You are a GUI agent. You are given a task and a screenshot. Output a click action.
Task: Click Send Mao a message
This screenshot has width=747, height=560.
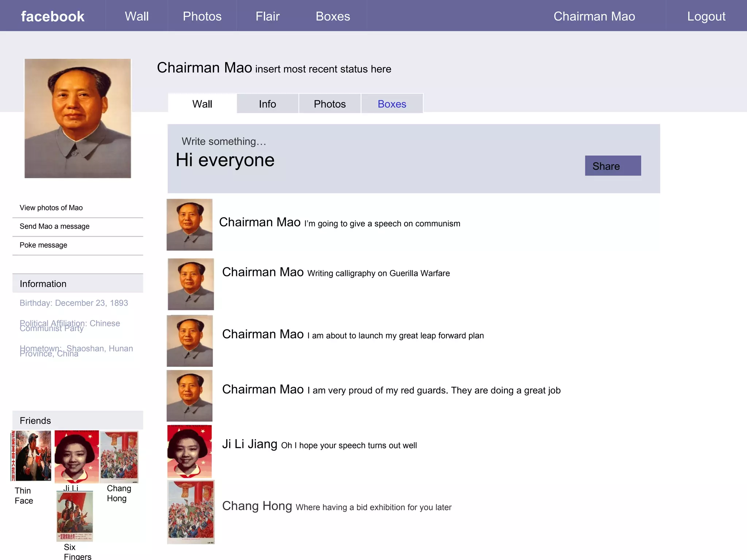[x=54, y=226]
